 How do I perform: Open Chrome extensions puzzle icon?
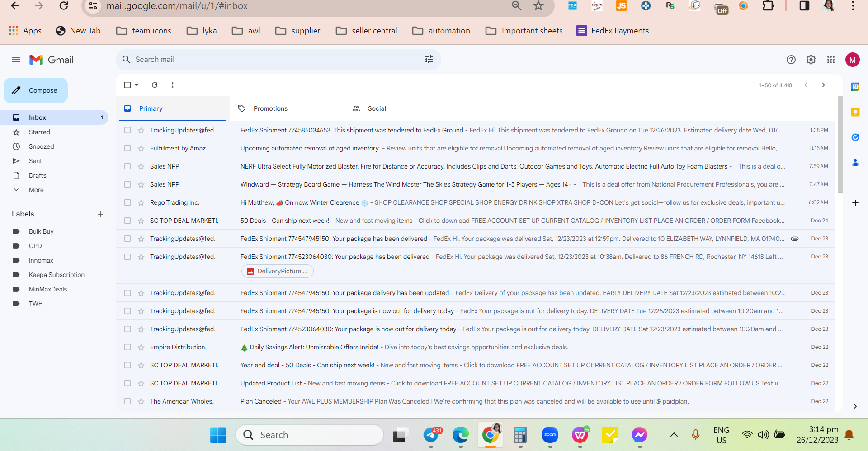(x=768, y=6)
